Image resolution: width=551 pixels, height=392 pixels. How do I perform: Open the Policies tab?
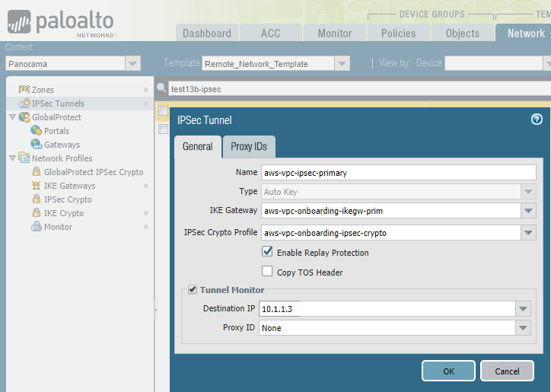399,33
